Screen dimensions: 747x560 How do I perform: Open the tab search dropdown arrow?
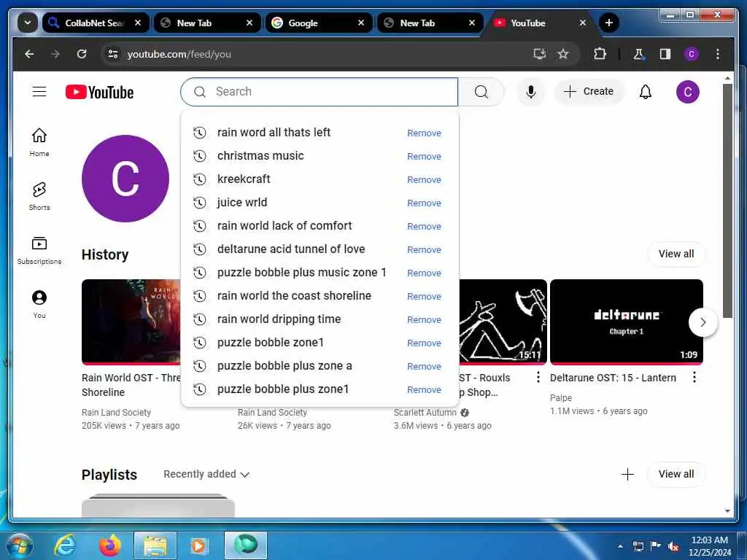(x=27, y=23)
